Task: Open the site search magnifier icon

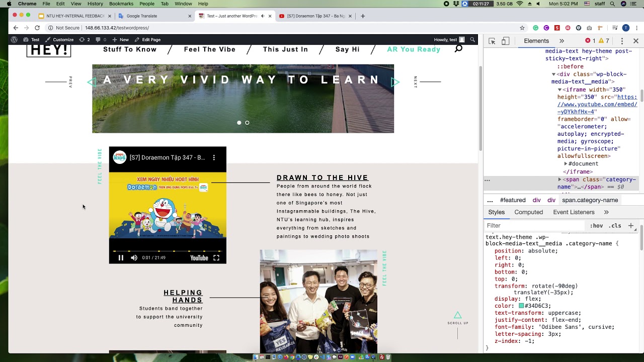Action: pos(458,49)
